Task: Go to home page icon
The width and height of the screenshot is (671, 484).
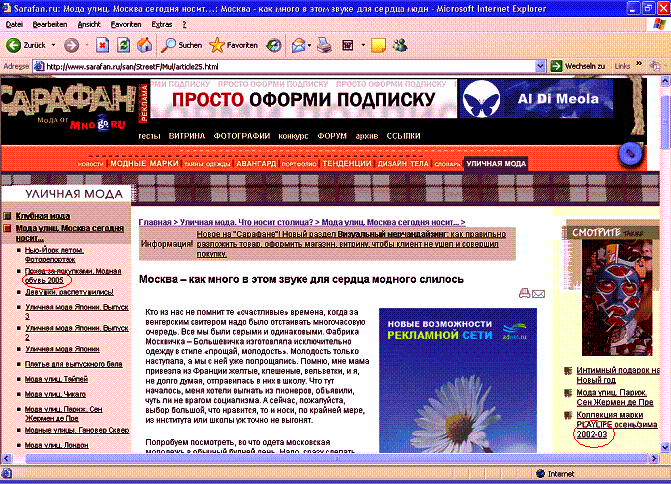Action: click(x=145, y=45)
